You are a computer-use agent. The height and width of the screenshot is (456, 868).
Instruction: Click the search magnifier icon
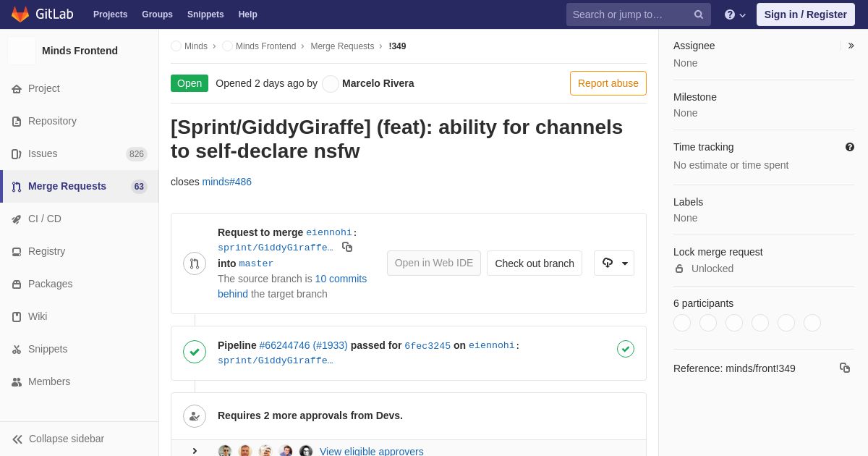(x=699, y=14)
